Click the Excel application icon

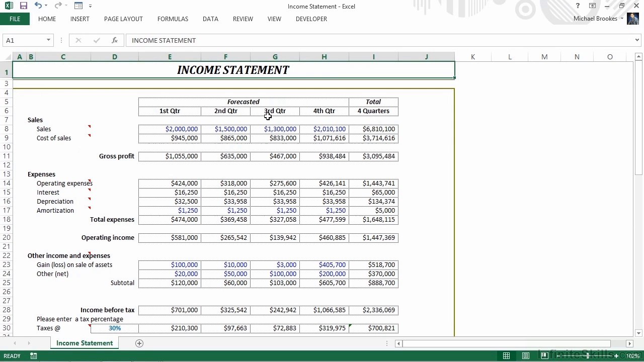[x=10, y=6]
